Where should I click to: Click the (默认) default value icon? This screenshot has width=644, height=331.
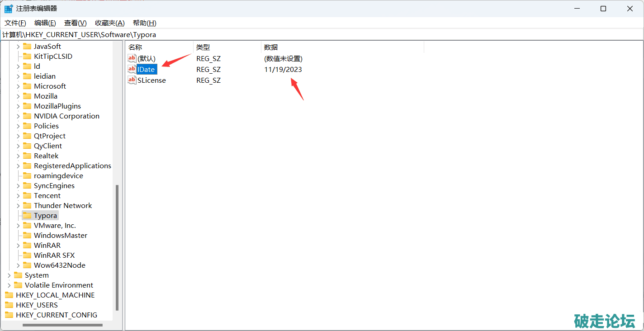click(x=132, y=58)
